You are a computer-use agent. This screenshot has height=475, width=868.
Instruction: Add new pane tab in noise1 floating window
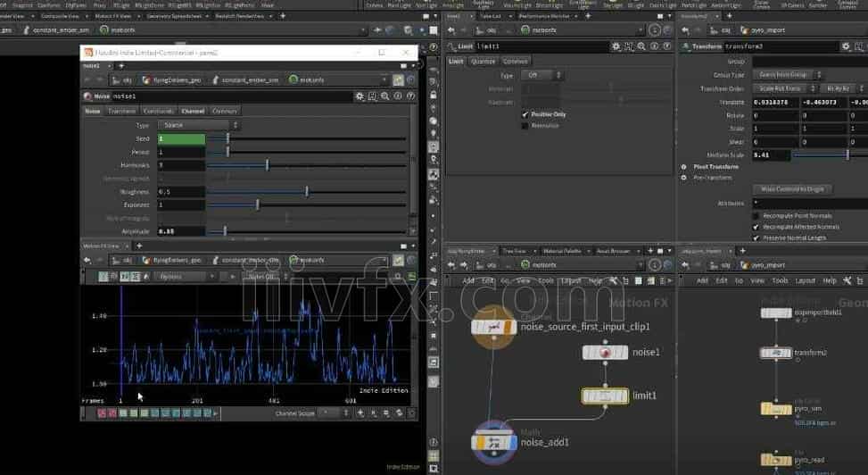[121, 66]
